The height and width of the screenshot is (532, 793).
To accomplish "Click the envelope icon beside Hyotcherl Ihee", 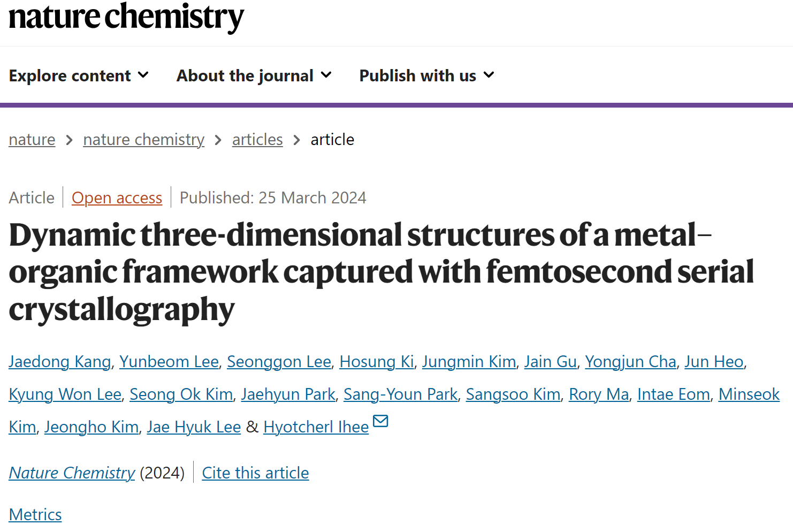I will 380,422.
